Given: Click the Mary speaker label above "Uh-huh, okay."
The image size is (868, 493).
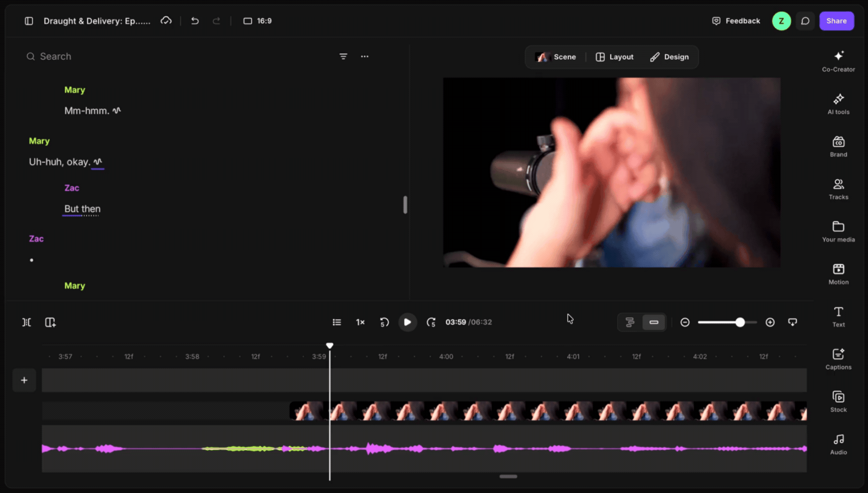Looking at the screenshot, I should coord(39,141).
